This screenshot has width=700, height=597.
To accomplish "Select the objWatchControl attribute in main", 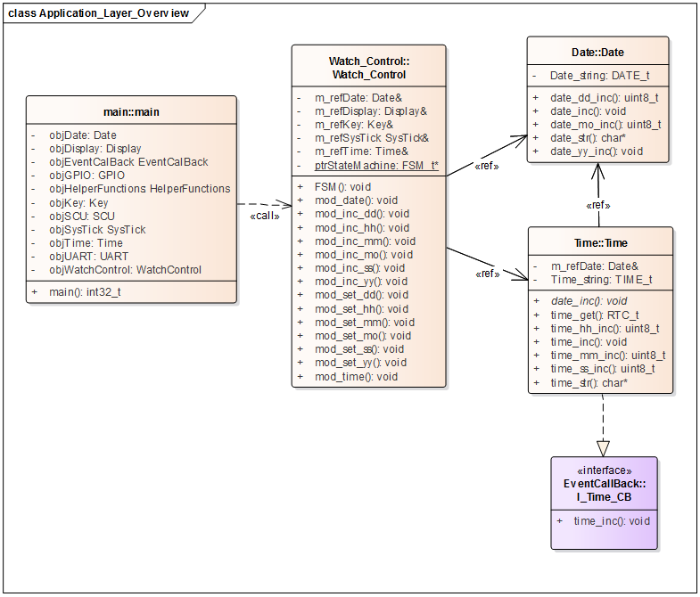I will point(125,270).
